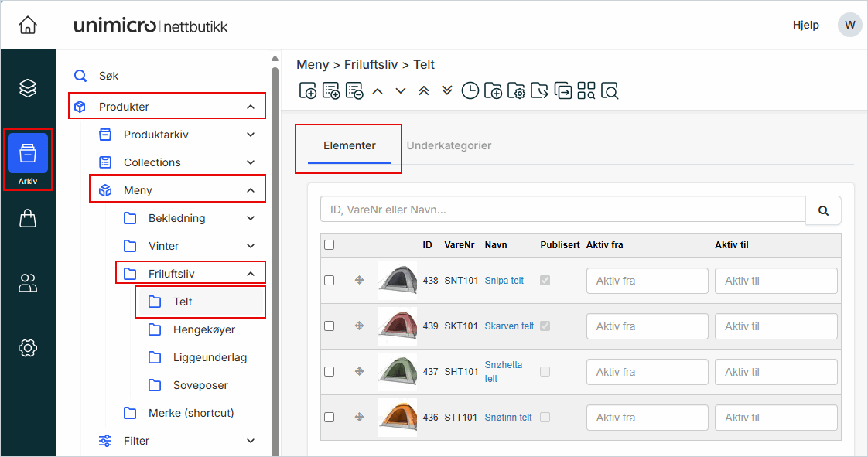Open the Skarven telt product link
The width and height of the screenshot is (868, 457).
509,326
